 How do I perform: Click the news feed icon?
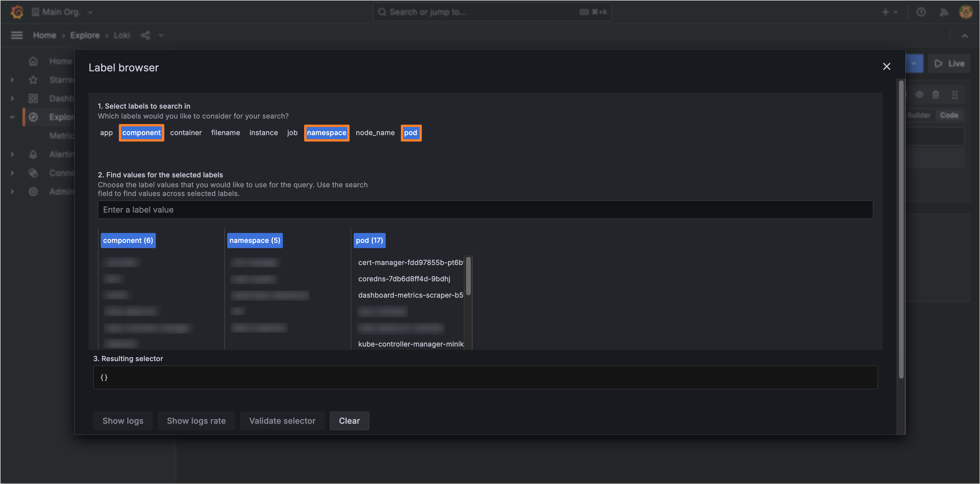pos(944,12)
